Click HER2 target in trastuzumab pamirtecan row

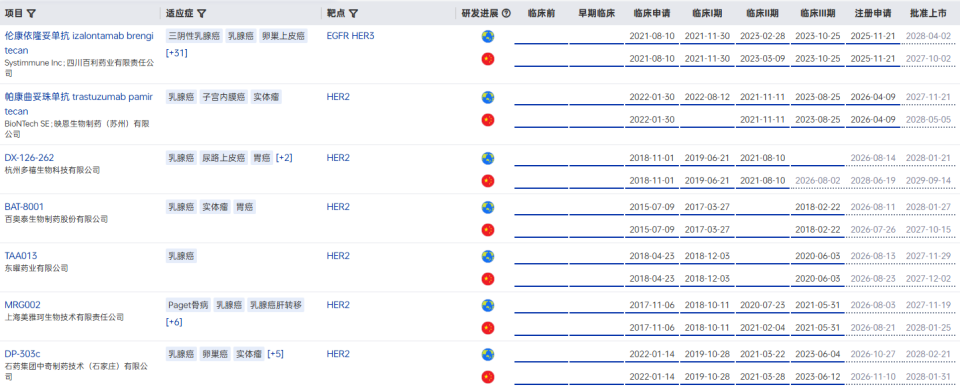pyautogui.click(x=338, y=97)
